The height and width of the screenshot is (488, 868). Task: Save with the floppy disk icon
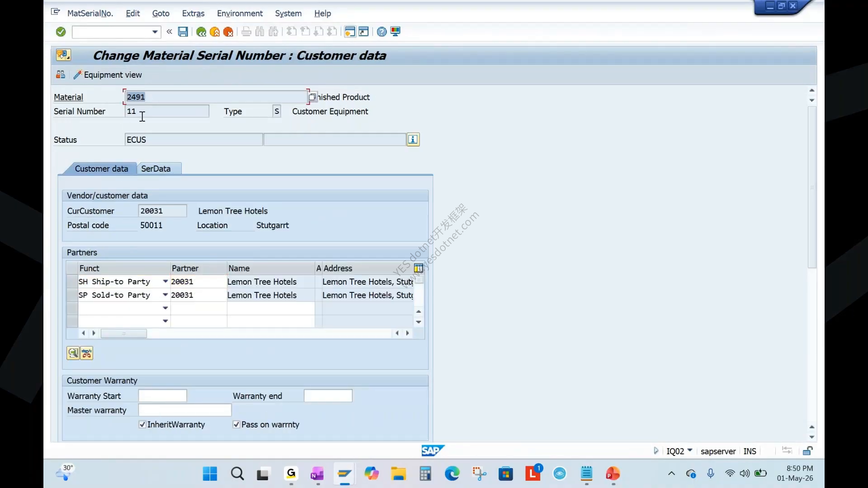pos(183,32)
